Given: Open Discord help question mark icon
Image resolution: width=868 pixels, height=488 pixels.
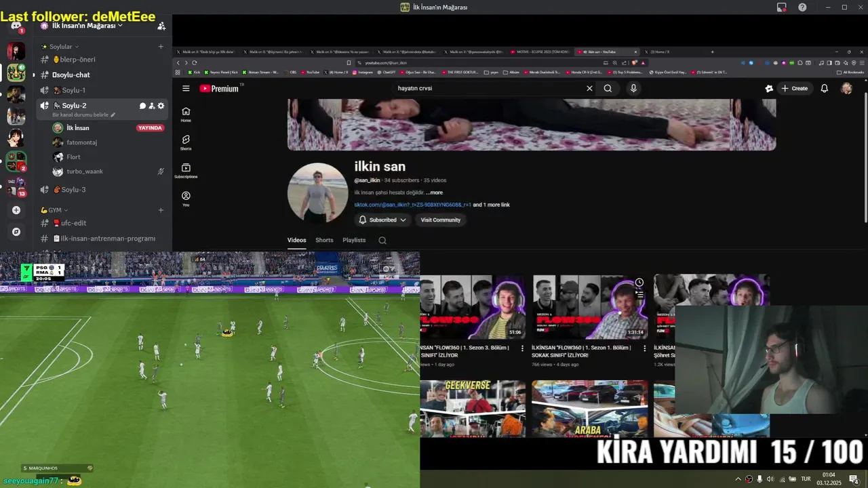Looking at the screenshot, I should tap(802, 7).
